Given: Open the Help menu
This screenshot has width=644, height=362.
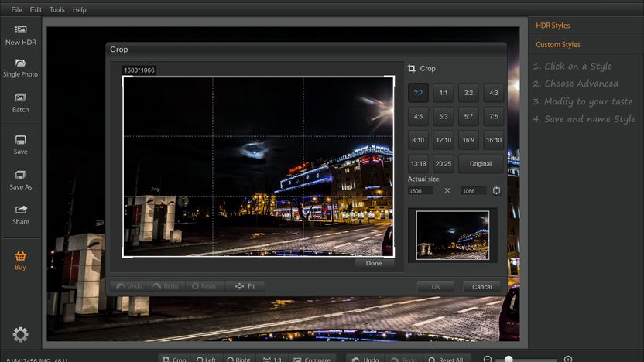Looking at the screenshot, I should point(79,9).
